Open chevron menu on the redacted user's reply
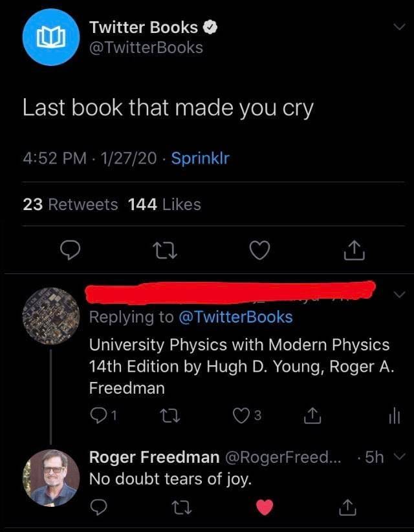The width and height of the screenshot is (414, 532). (400, 294)
